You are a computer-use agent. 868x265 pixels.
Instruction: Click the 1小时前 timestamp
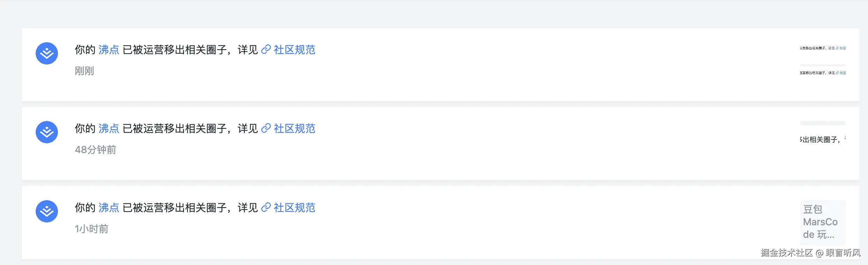91,229
